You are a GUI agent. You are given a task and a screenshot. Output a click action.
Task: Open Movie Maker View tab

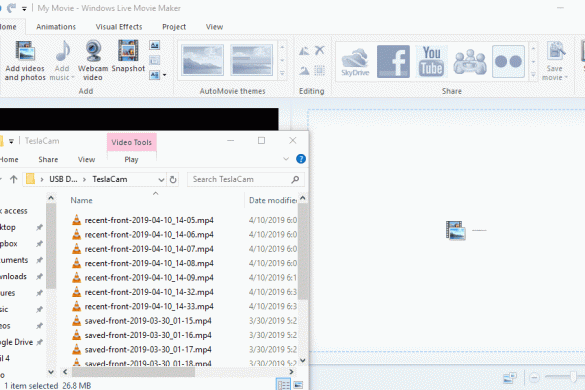click(x=214, y=27)
